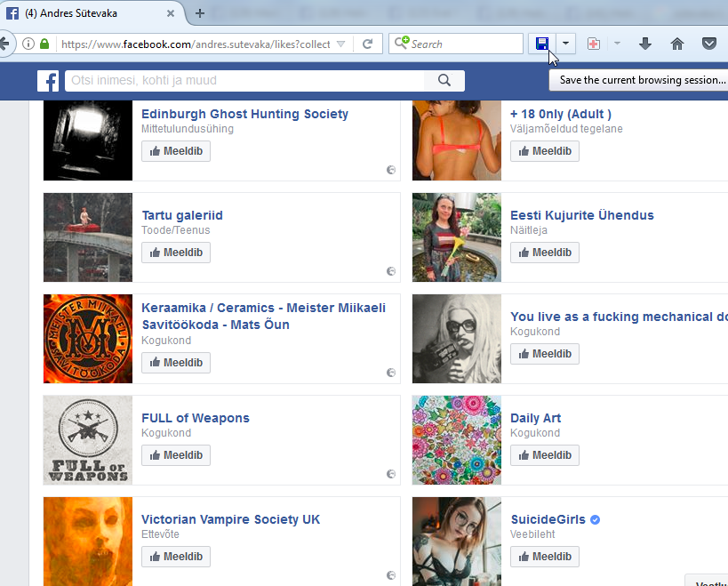Click the search engine magnifier icon
The height and width of the screenshot is (586, 728).
click(402, 43)
